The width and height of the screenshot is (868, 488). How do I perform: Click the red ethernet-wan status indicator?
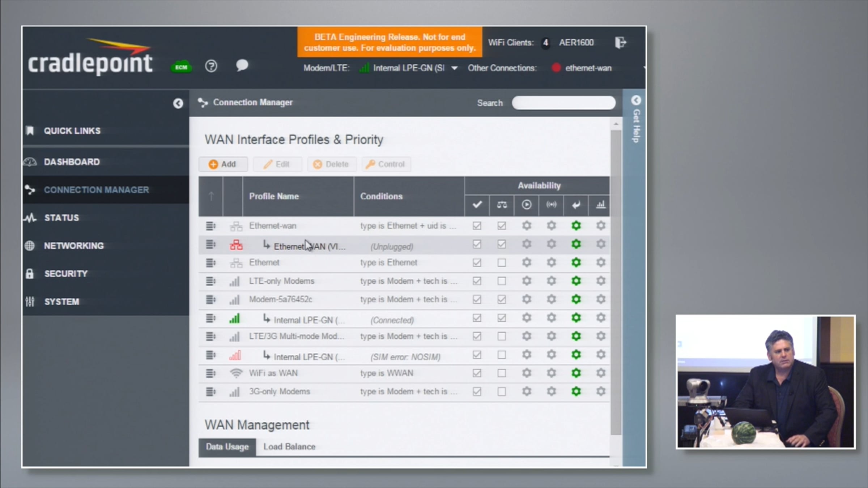click(x=556, y=68)
